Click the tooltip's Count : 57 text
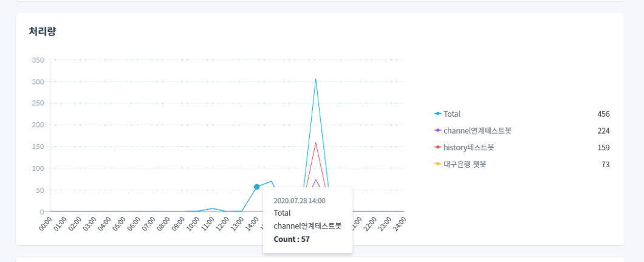The height and width of the screenshot is (262, 644). click(292, 239)
